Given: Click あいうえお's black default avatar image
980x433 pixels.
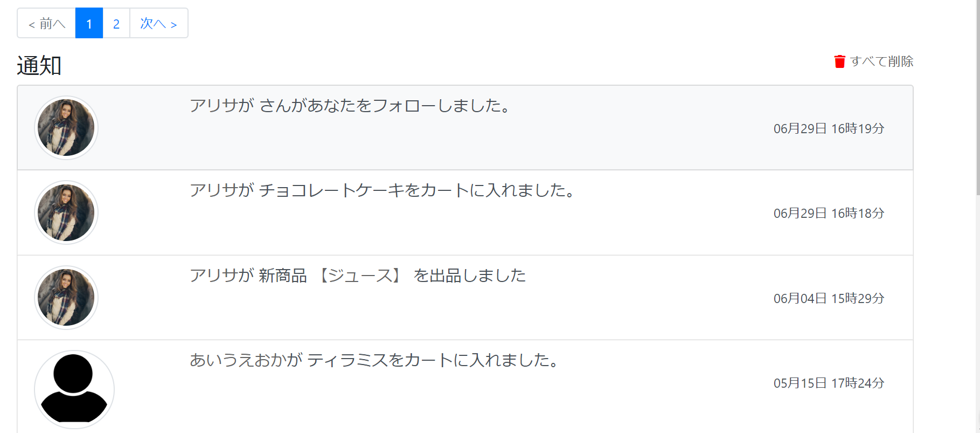Looking at the screenshot, I should pyautogui.click(x=74, y=388).
